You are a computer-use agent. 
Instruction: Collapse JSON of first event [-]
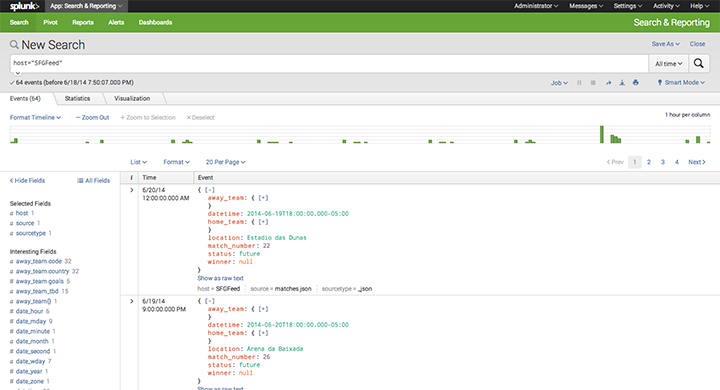click(209, 190)
